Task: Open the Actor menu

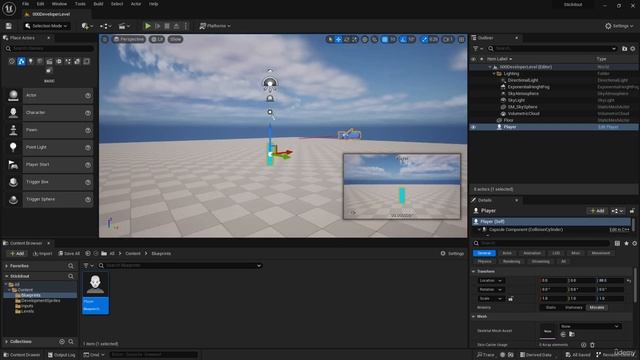Action: pyautogui.click(x=136, y=4)
